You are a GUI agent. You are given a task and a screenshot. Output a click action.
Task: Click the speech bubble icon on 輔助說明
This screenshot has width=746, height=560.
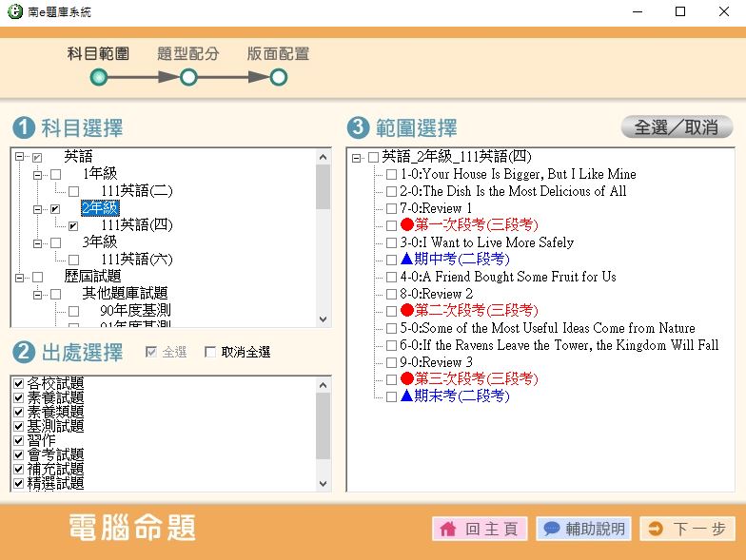click(x=552, y=529)
